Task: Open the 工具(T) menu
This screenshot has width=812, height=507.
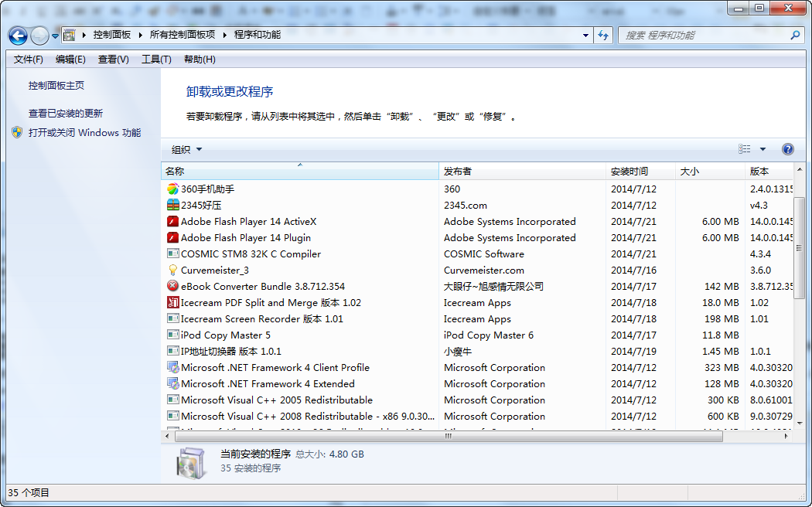Action: [155, 60]
